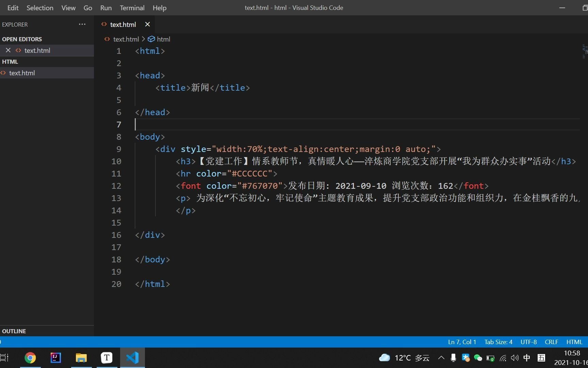Open the WeChat icon in system tray
This screenshot has width=588, height=368.
[478, 358]
